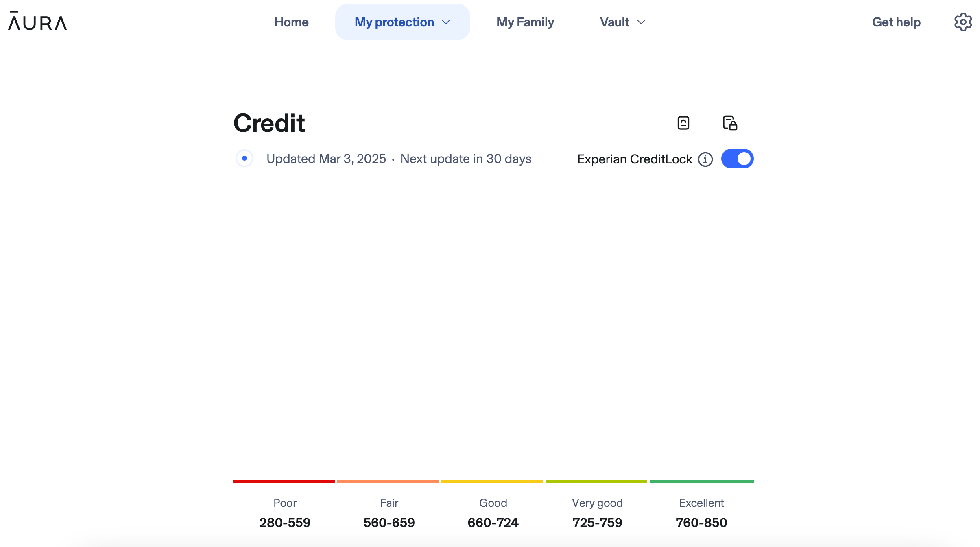This screenshot has height=547, width=980.
Task: Click the 'Poor' label
Action: click(285, 503)
